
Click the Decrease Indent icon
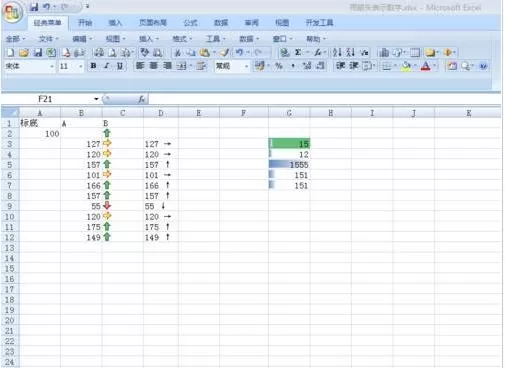pyautogui.click(x=340, y=66)
